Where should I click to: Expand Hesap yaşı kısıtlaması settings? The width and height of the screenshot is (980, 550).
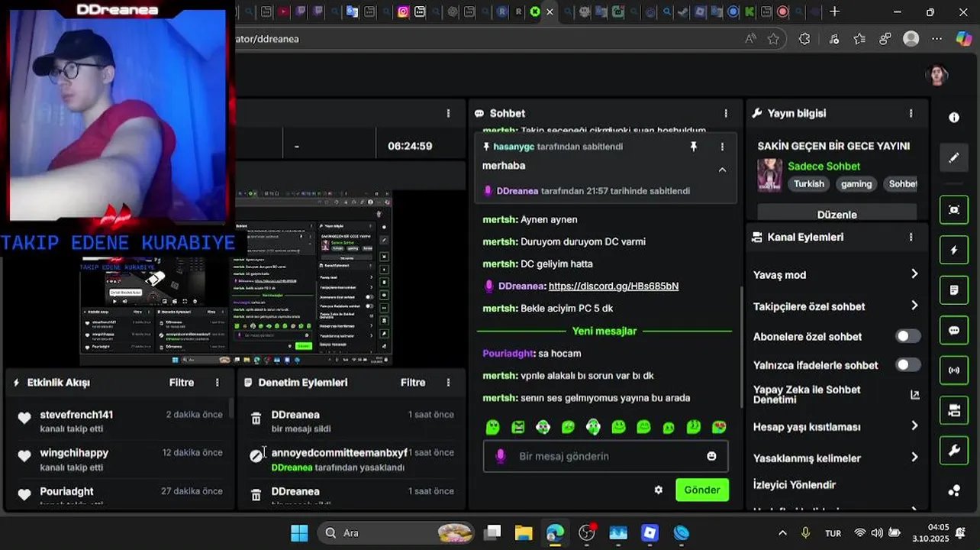click(x=836, y=427)
